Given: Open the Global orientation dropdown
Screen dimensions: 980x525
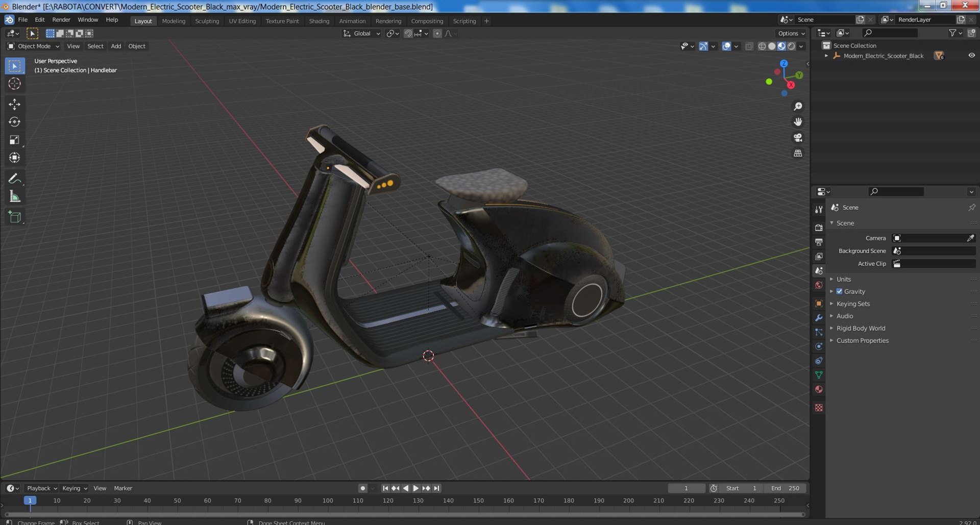Looking at the screenshot, I should pyautogui.click(x=361, y=34).
